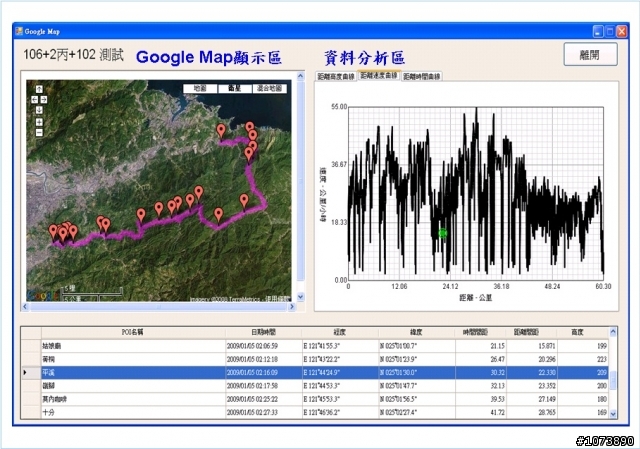This screenshot has width=640, height=449.
Task: Click the green highlighted point on the speed chart
Action: (x=443, y=233)
